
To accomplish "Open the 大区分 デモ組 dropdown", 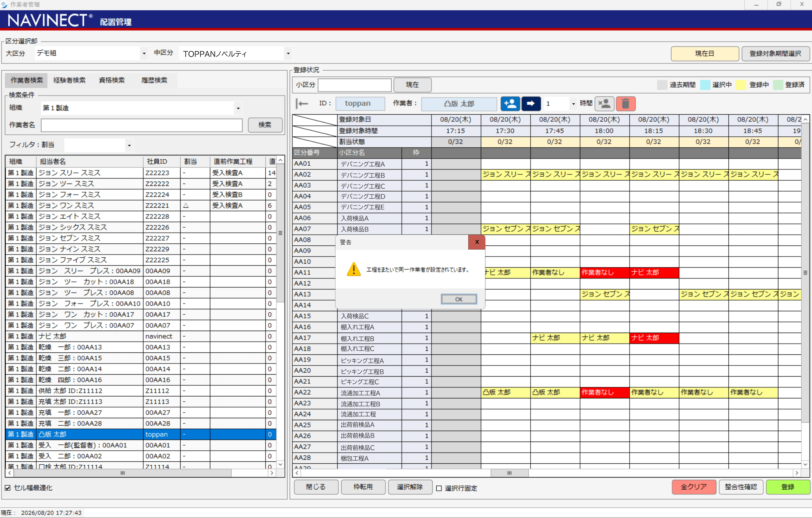I will [144, 53].
